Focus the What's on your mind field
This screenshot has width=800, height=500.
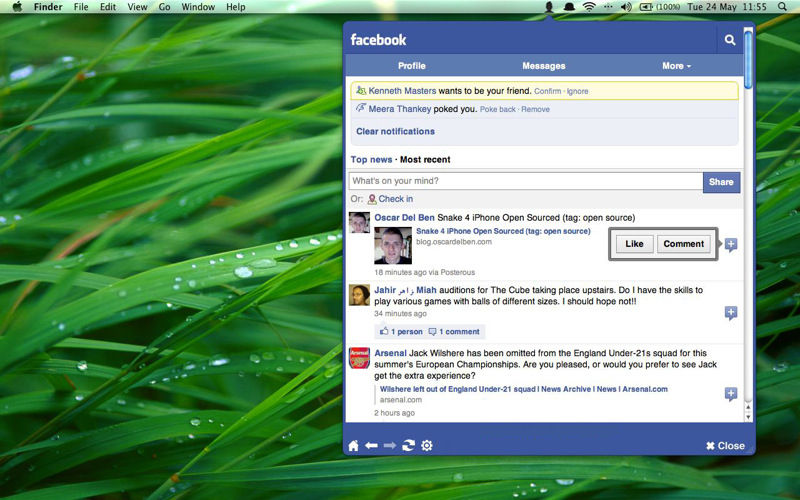tap(526, 181)
